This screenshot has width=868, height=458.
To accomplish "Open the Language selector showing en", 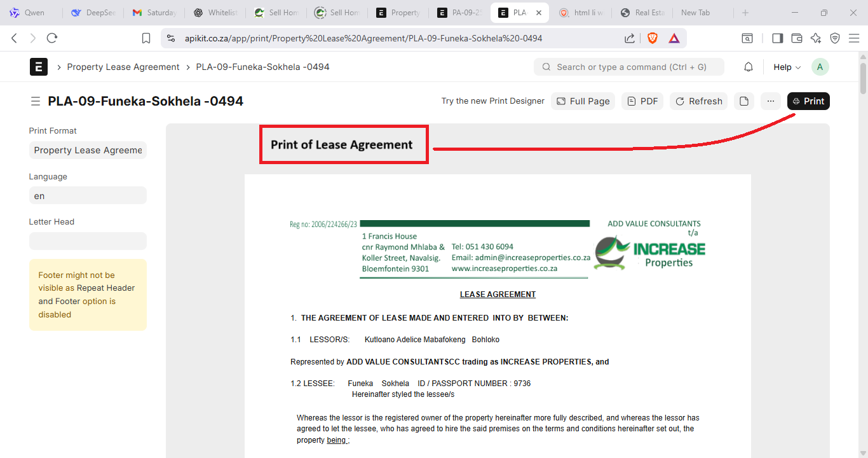I will (88, 196).
